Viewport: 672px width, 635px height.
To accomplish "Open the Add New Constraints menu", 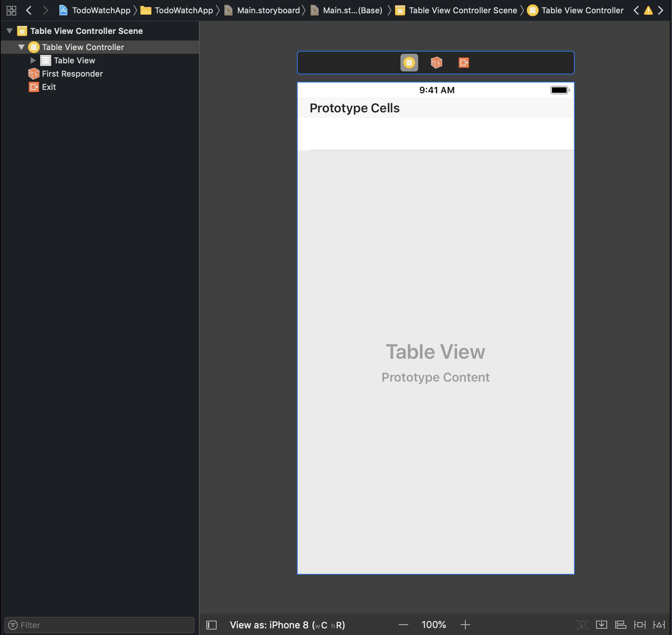I will (640, 625).
